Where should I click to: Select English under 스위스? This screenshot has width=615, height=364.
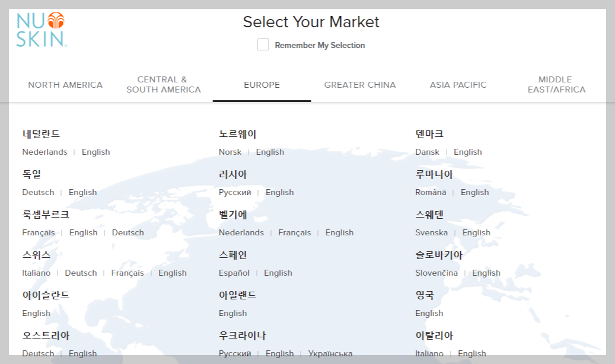(x=172, y=273)
